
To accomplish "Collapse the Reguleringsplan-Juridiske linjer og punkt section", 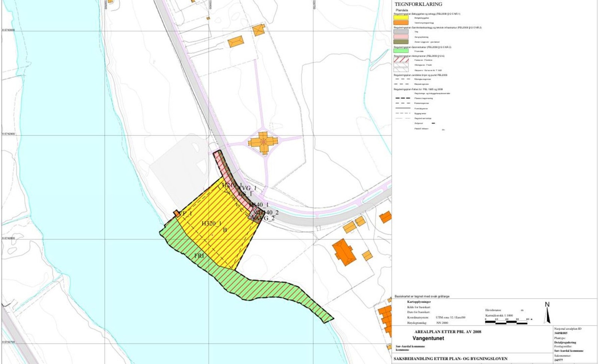I will pos(420,75).
